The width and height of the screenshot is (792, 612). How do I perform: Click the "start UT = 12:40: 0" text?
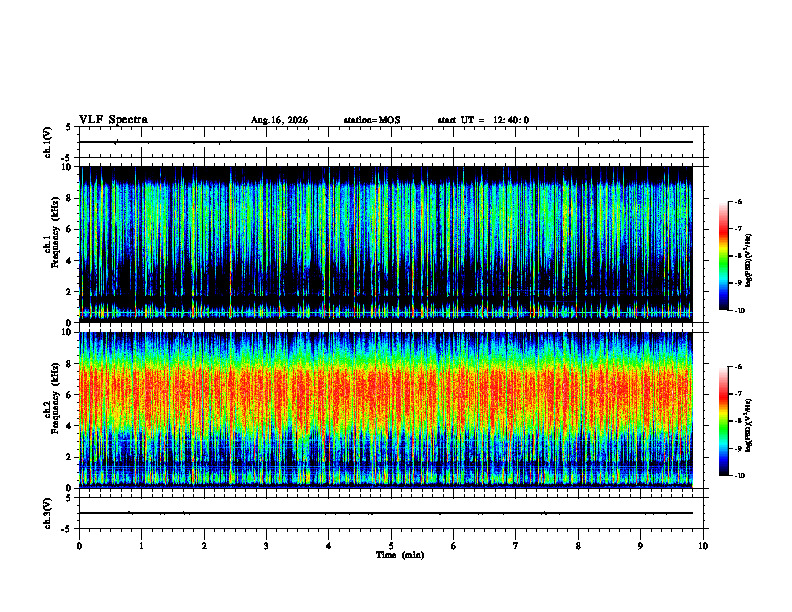[483, 120]
